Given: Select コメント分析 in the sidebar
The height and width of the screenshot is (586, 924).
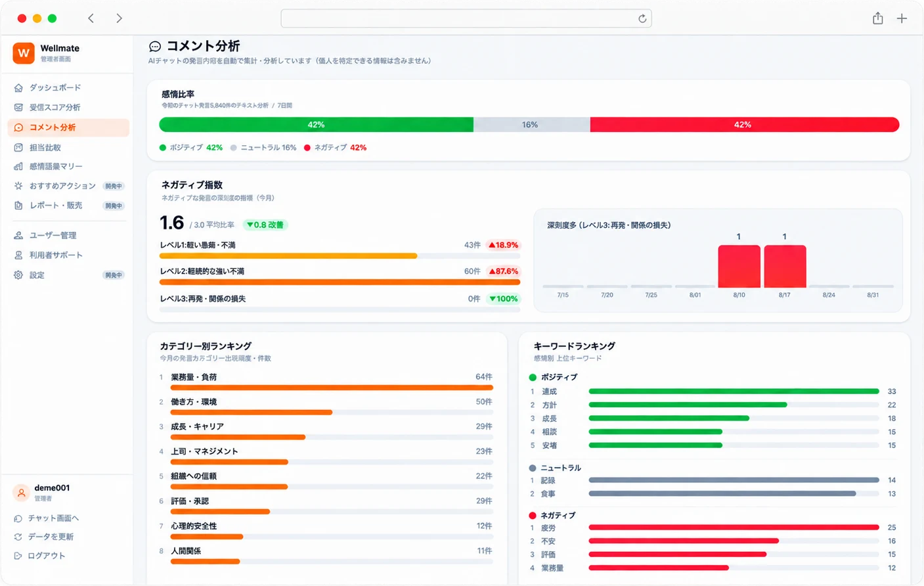Looking at the screenshot, I should 68,127.
